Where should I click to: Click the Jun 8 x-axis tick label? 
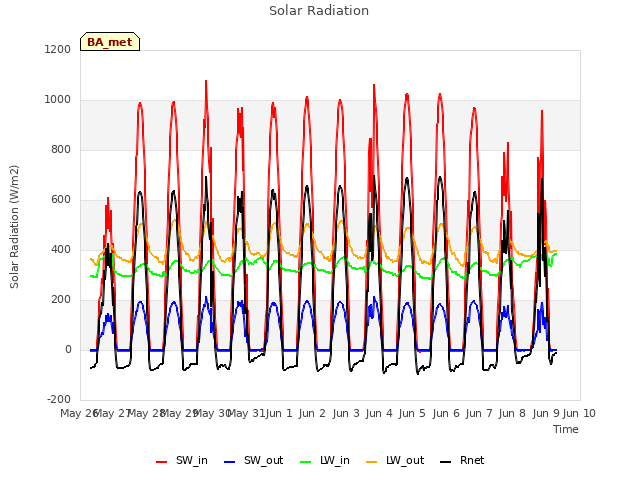[512, 413]
